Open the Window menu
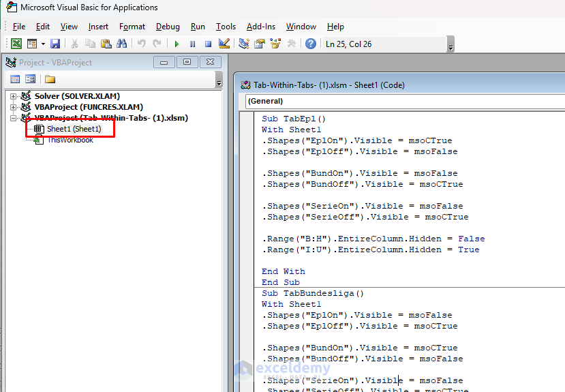The height and width of the screenshot is (392, 565). coord(301,27)
